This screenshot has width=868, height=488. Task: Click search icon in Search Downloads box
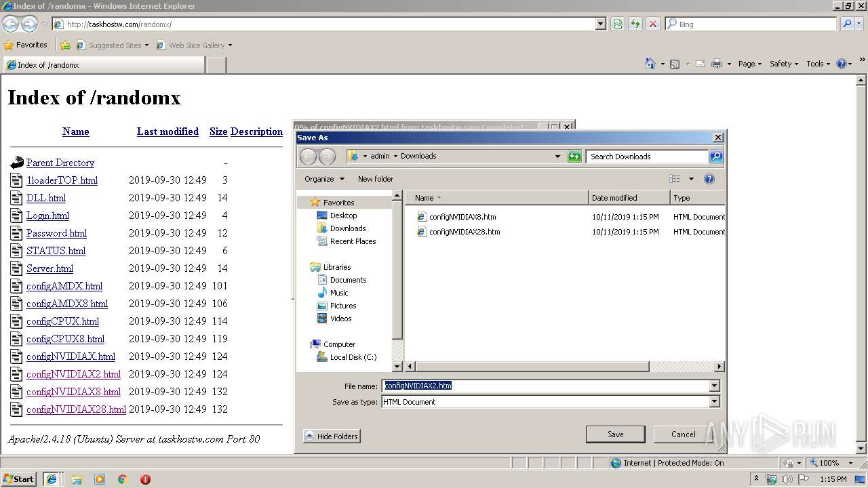point(716,157)
